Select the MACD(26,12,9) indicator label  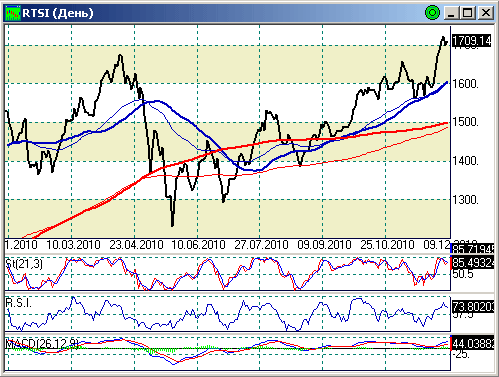tap(42, 344)
